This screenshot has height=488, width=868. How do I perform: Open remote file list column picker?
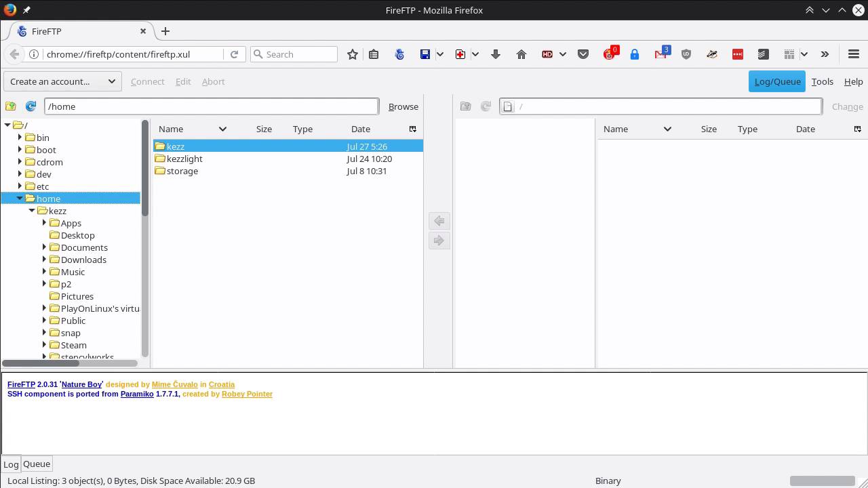(857, 129)
